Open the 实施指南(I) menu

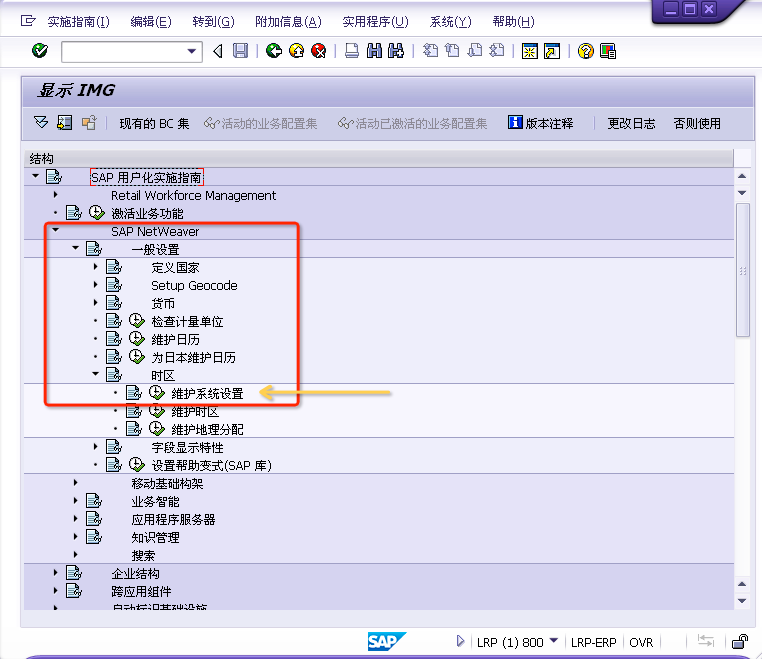pyautogui.click(x=79, y=22)
